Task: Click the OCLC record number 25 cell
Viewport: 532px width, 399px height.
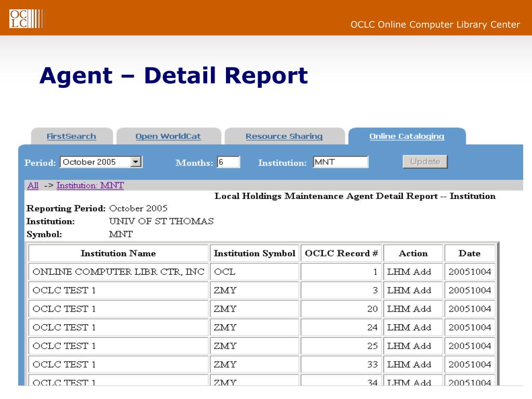Action: [x=341, y=345]
